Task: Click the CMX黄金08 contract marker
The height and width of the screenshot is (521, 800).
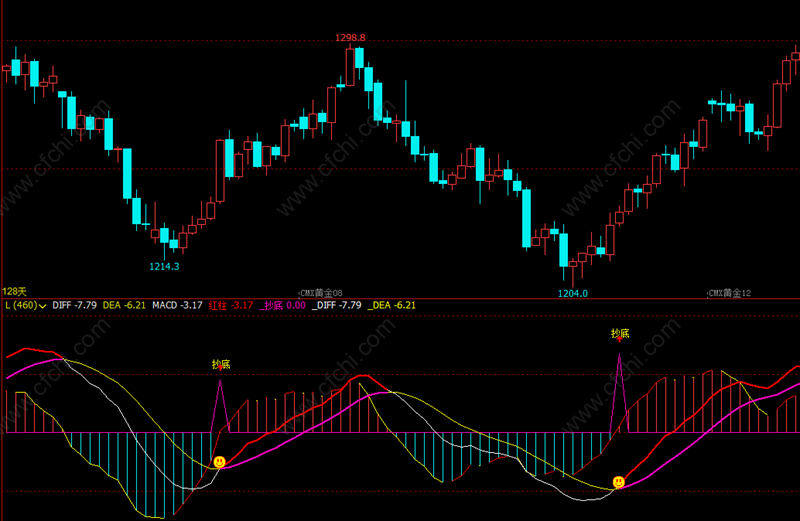Action: click(x=321, y=293)
